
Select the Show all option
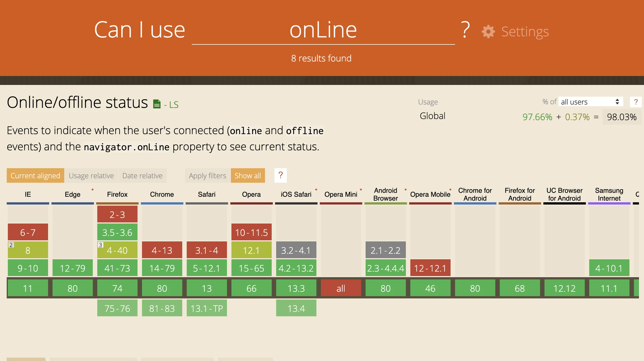tap(248, 175)
